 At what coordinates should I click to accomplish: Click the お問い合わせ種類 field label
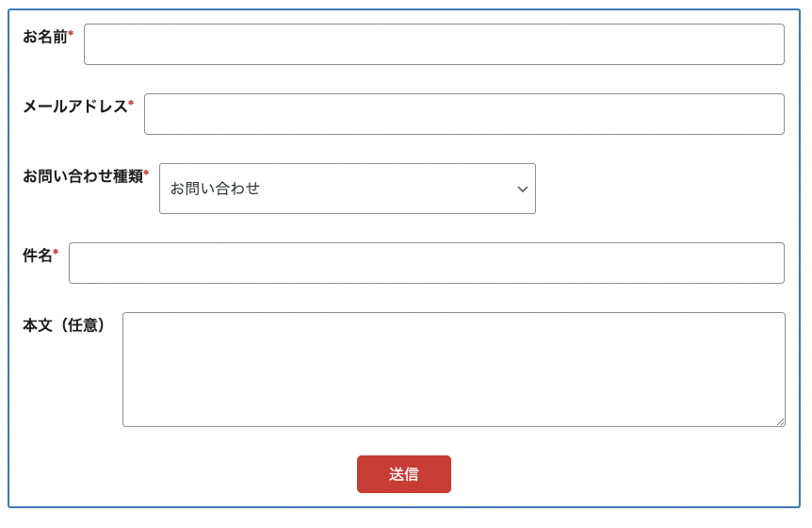point(82,176)
